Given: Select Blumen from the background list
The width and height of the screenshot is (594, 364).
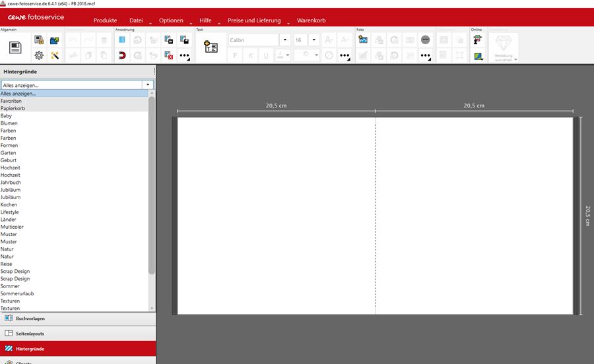Looking at the screenshot, I should tap(9, 123).
